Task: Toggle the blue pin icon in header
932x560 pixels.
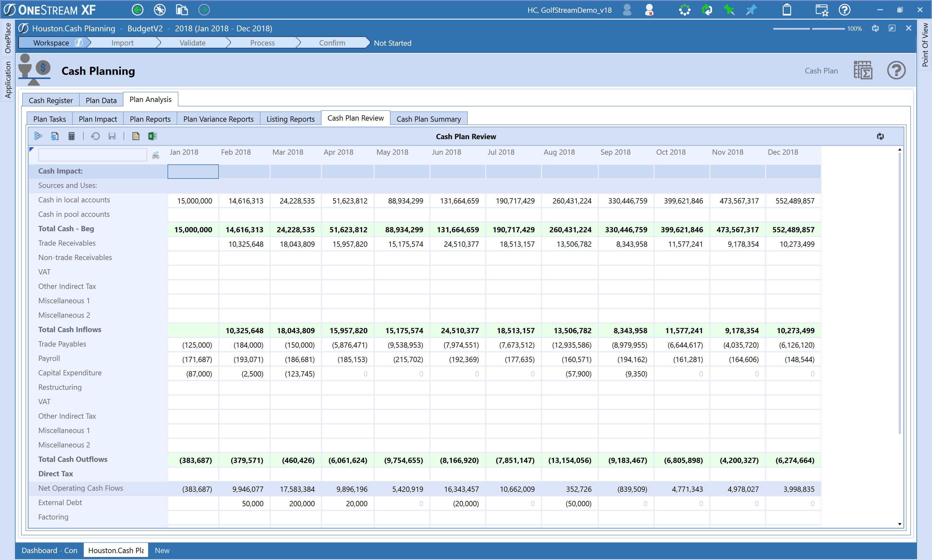Action: click(x=751, y=10)
